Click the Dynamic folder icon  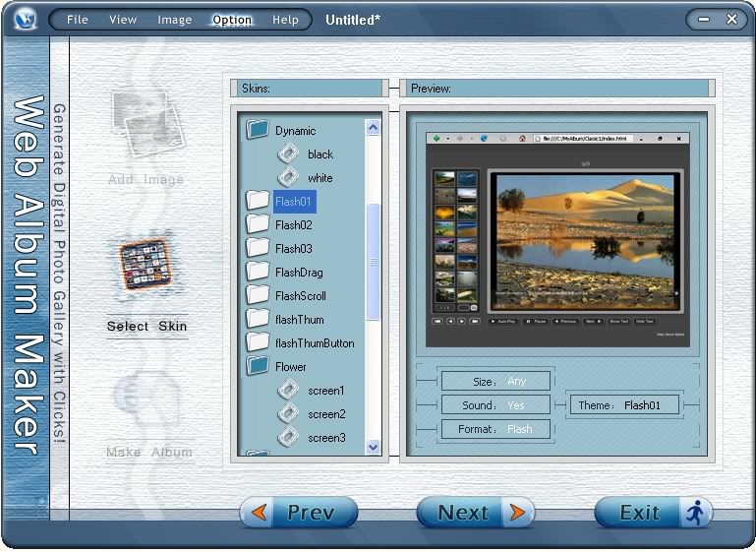[x=257, y=129]
